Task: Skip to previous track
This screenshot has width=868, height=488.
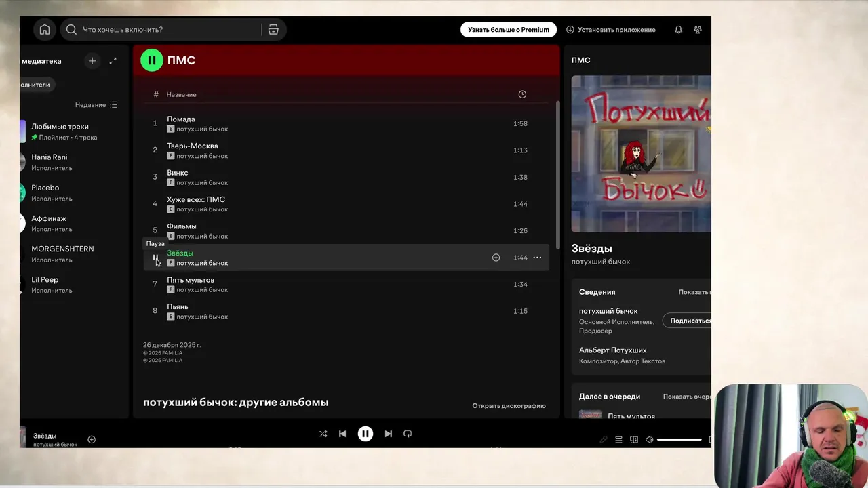Action: pos(342,434)
